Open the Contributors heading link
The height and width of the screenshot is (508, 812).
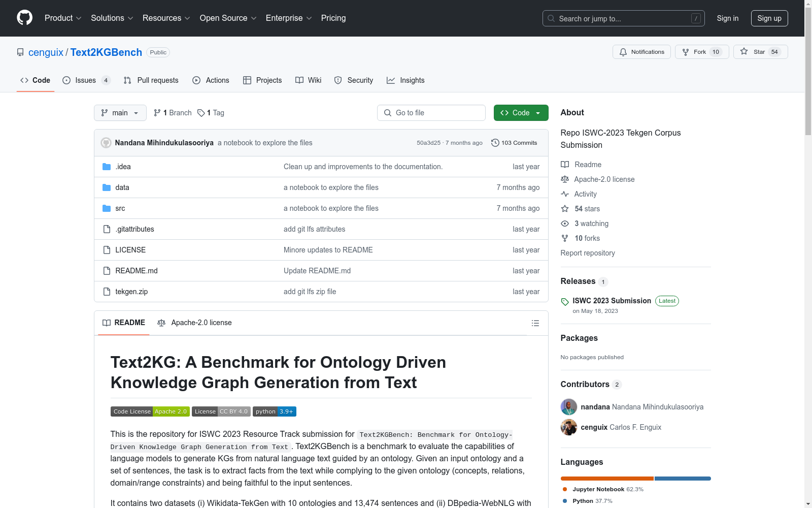[x=585, y=385]
